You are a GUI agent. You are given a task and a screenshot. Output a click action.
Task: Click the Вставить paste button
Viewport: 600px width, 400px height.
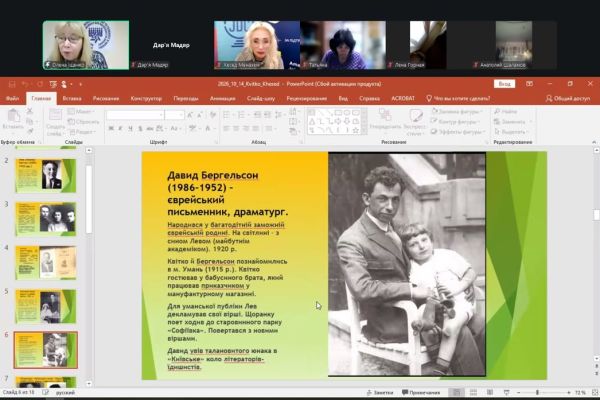point(13,119)
